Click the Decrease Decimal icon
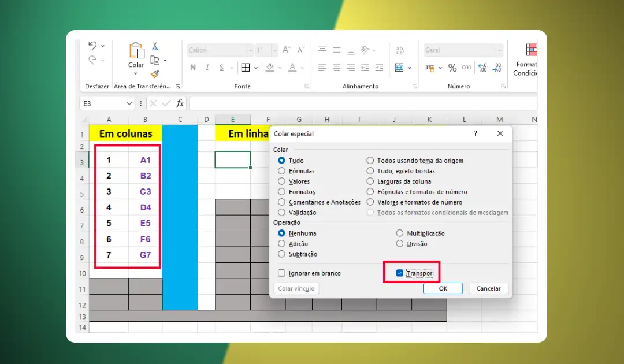Screen dimensions: 624x364 click(x=497, y=68)
